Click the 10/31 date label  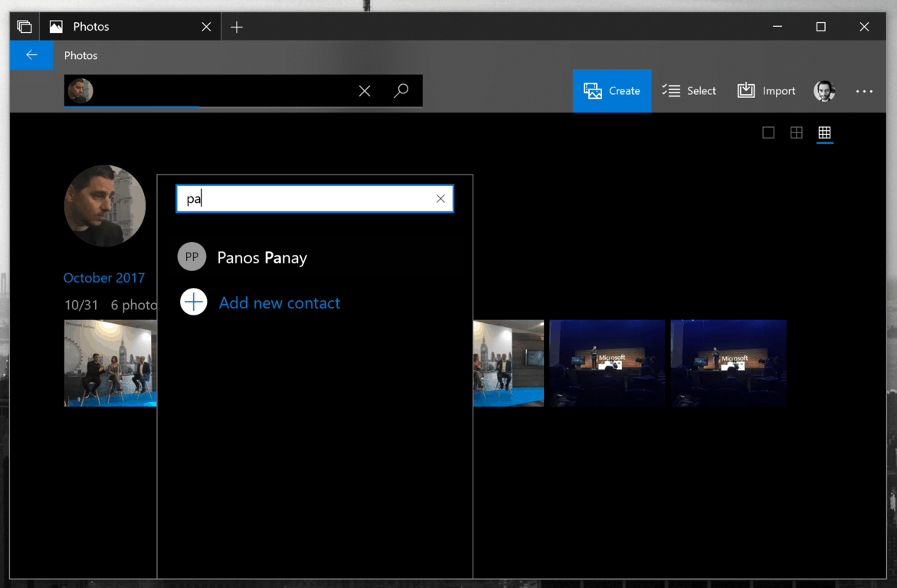point(81,305)
